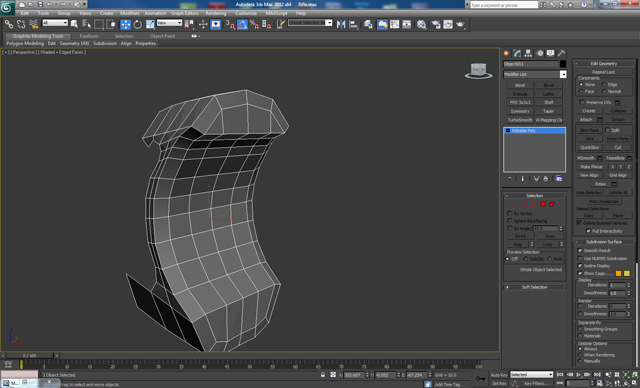Enable the By Vertex checkbox
Image resolution: width=640 pixels, height=388 pixels.
click(510, 213)
